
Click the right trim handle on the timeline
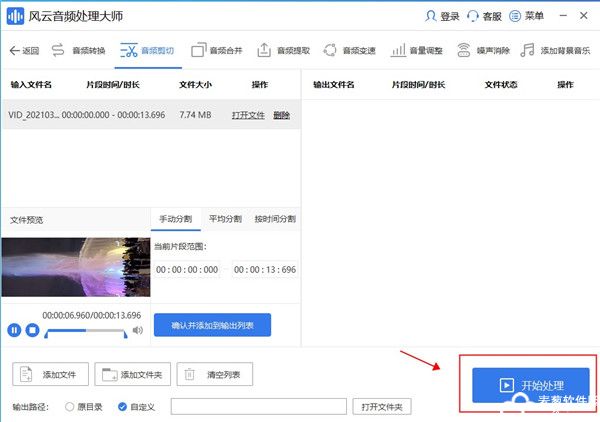[x=126, y=335]
